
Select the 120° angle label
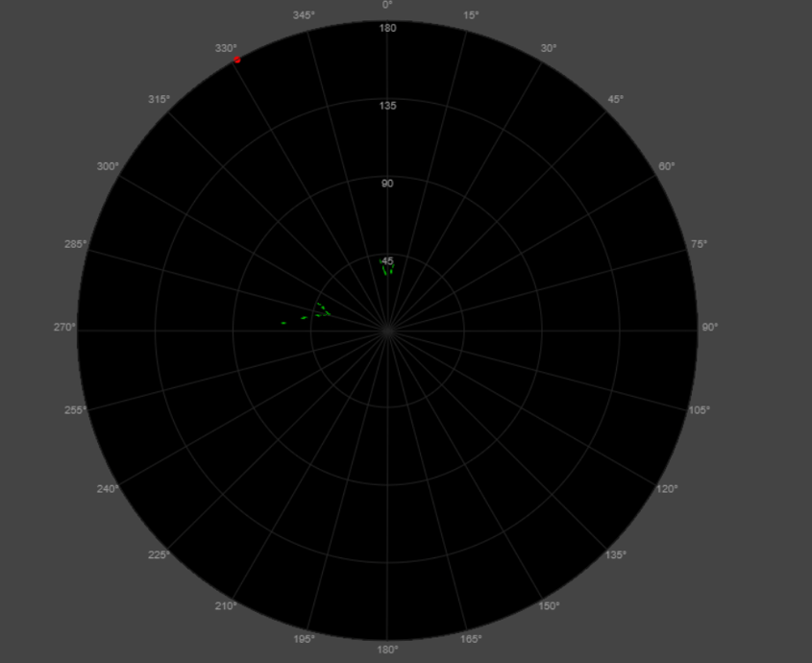[x=667, y=488]
